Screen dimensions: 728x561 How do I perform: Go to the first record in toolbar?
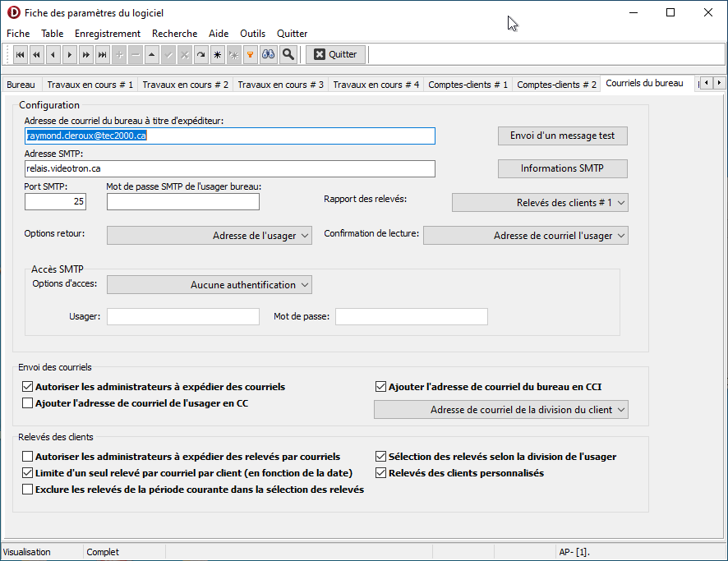point(20,55)
